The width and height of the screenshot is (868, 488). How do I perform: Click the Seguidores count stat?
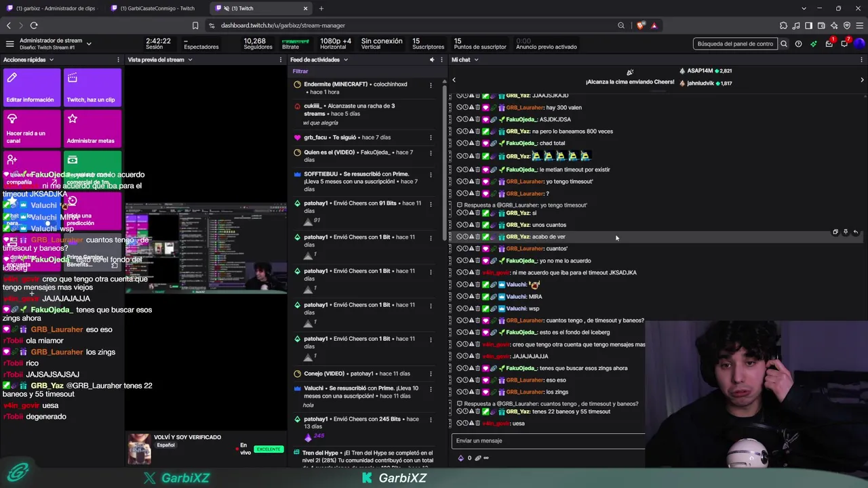click(x=258, y=44)
